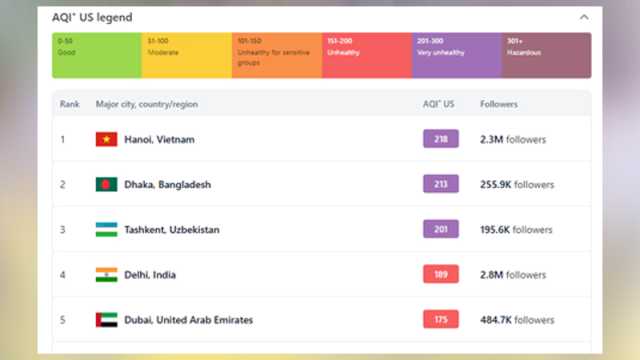Open the Hanoi, Vietnam city link
This screenshot has width=640, height=360.
159,140
